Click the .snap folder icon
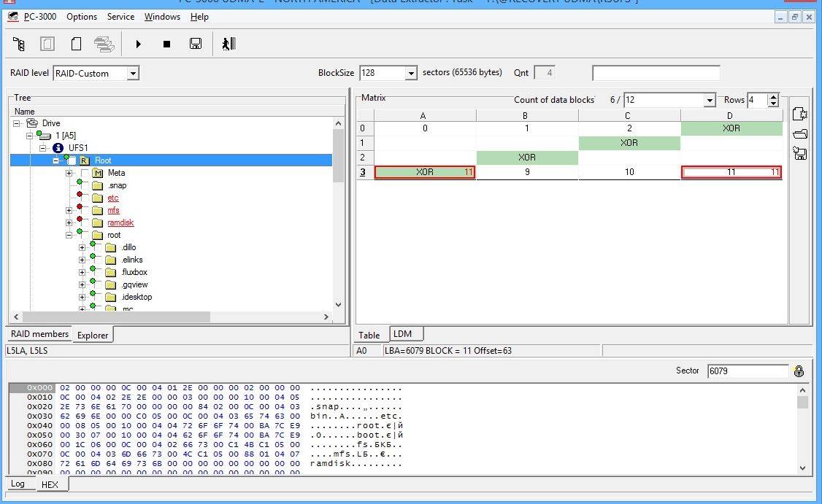Image resolution: width=822 pixels, height=504 pixels. pyautogui.click(x=98, y=185)
